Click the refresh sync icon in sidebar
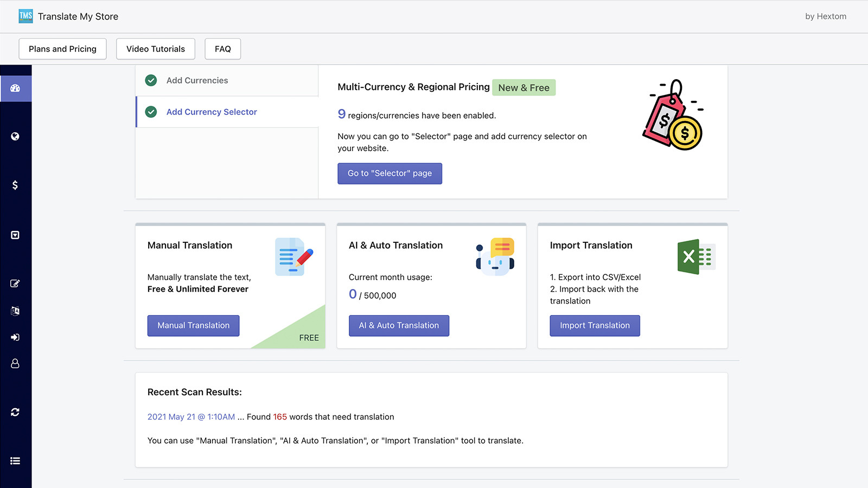Screen dimensions: 868x488 (x=15, y=412)
